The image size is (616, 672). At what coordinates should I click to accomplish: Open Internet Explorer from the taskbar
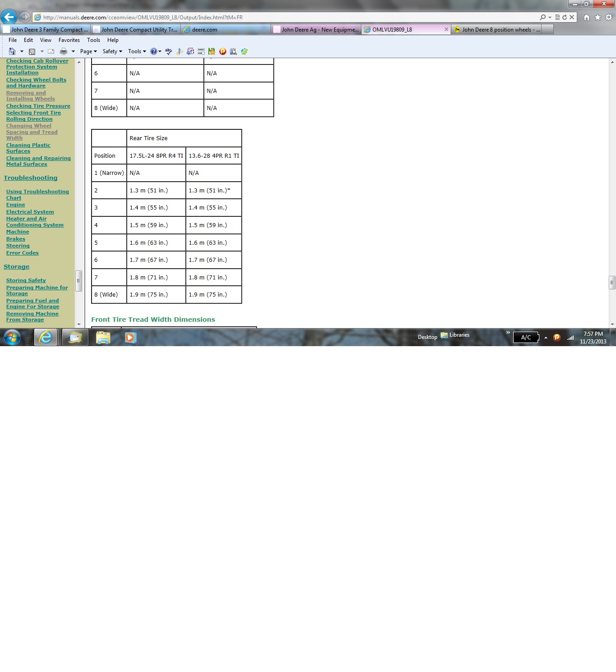pos(46,337)
